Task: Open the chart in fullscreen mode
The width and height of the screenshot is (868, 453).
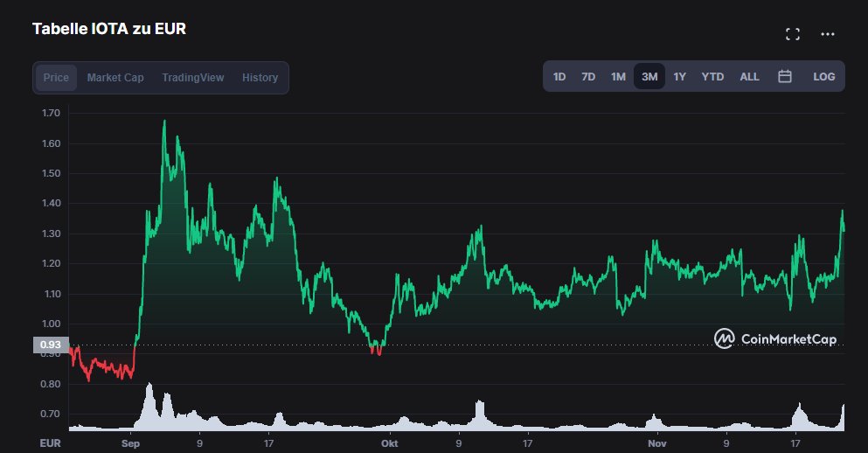Action: click(793, 34)
